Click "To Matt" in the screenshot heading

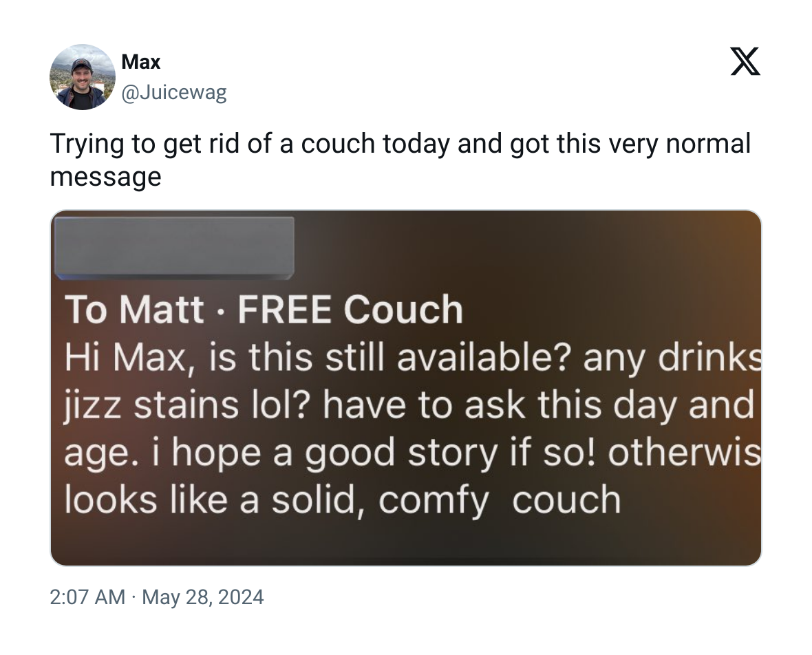134,310
